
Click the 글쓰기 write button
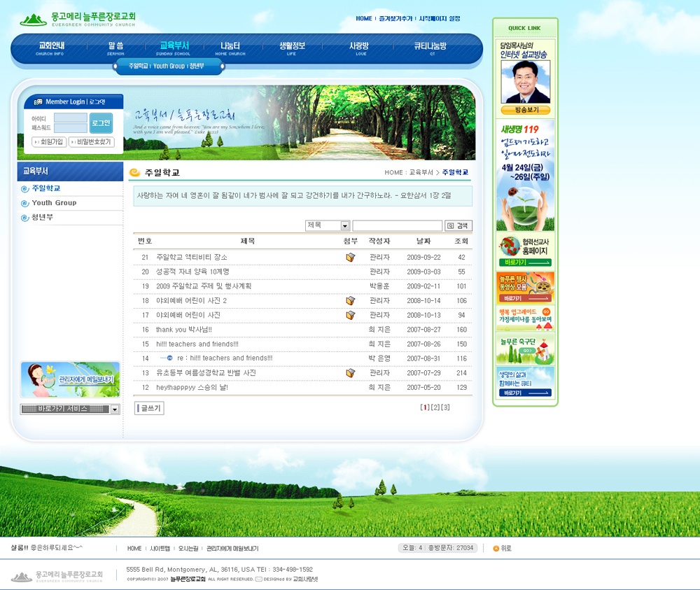(x=149, y=408)
